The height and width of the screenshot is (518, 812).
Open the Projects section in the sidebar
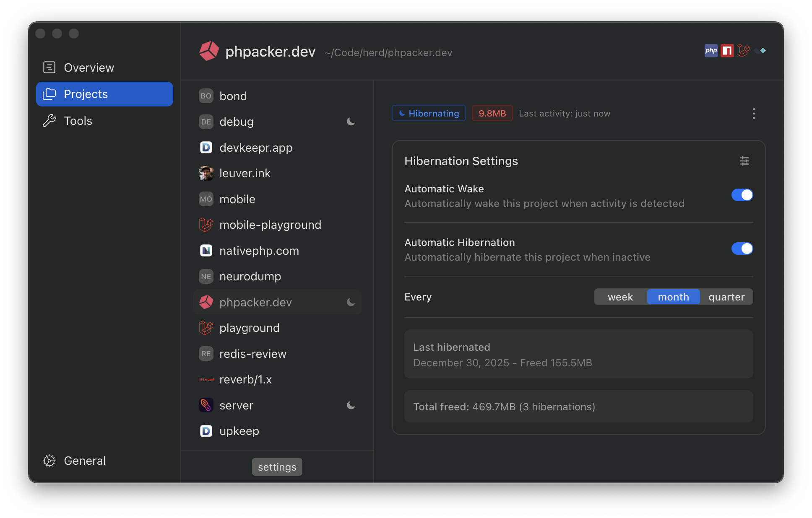click(x=86, y=94)
